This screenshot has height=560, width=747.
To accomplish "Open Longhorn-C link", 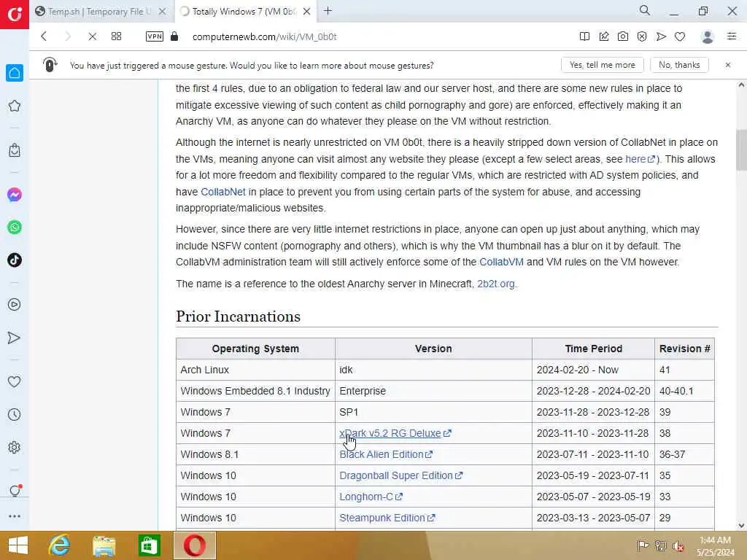I will 371,497.
